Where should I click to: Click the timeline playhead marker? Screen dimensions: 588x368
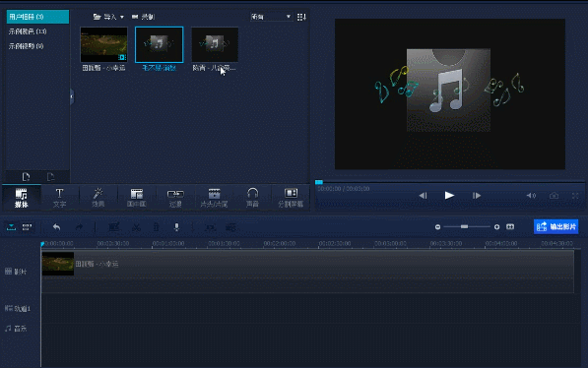tap(42, 244)
